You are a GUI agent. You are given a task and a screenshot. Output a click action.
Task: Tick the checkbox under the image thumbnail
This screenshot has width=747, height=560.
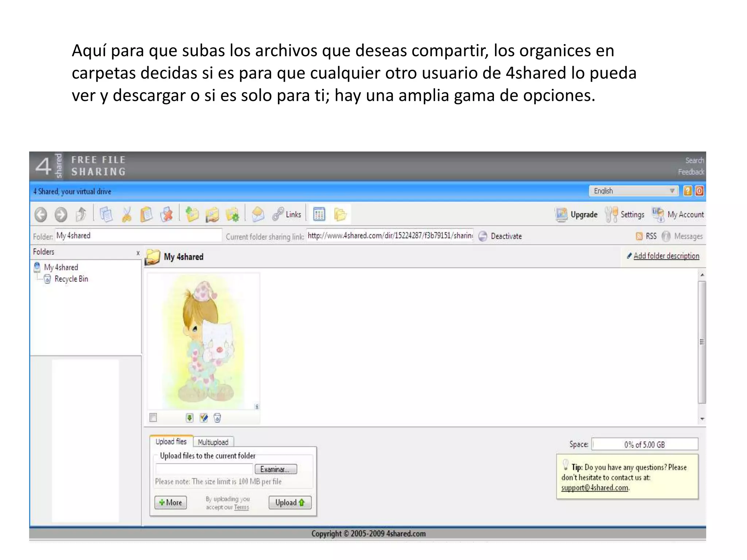[153, 417]
